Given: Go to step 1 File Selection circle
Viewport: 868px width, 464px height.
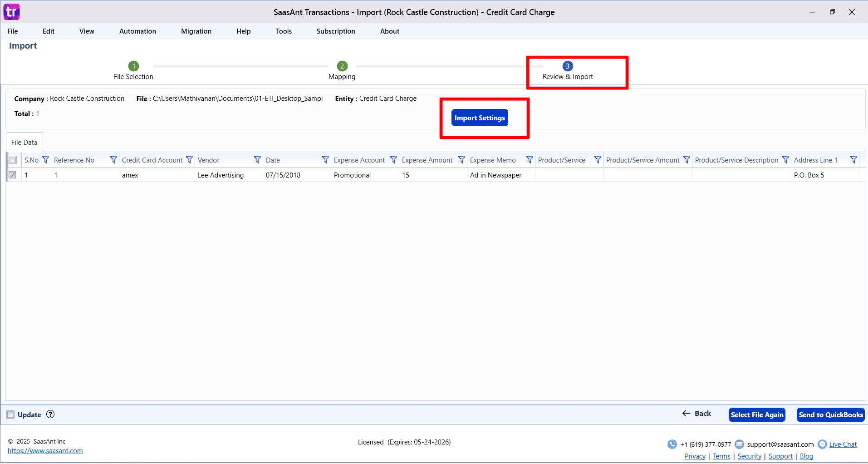Looking at the screenshot, I should pos(133,66).
